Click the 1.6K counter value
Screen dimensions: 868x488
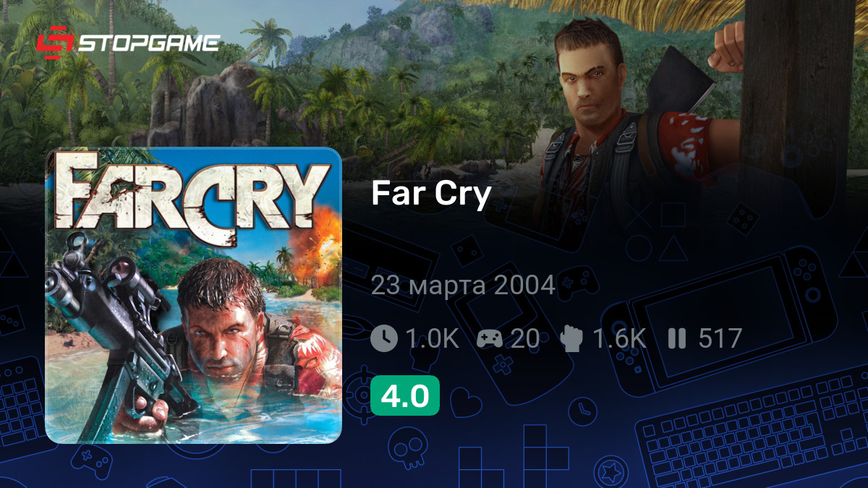[x=618, y=338]
